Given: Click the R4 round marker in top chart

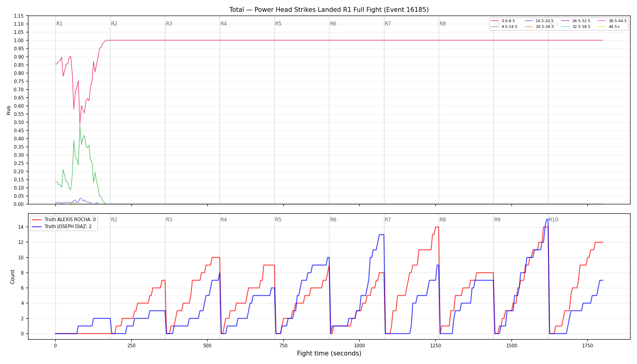Looking at the screenshot, I should tap(224, 24).
